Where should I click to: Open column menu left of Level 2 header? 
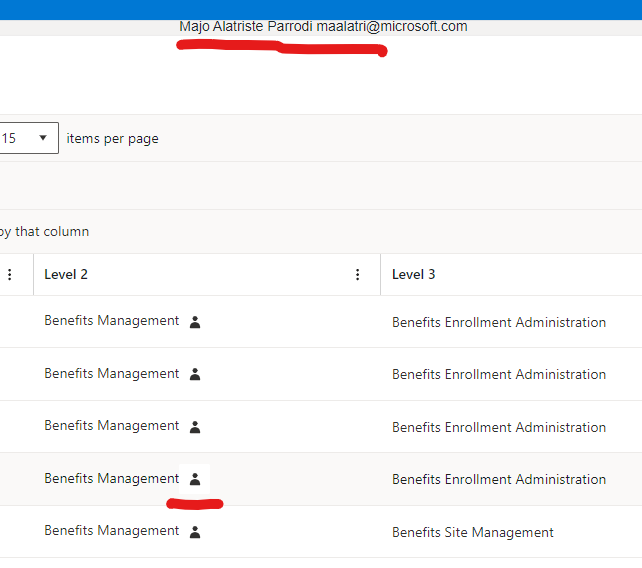coord(10,275)
